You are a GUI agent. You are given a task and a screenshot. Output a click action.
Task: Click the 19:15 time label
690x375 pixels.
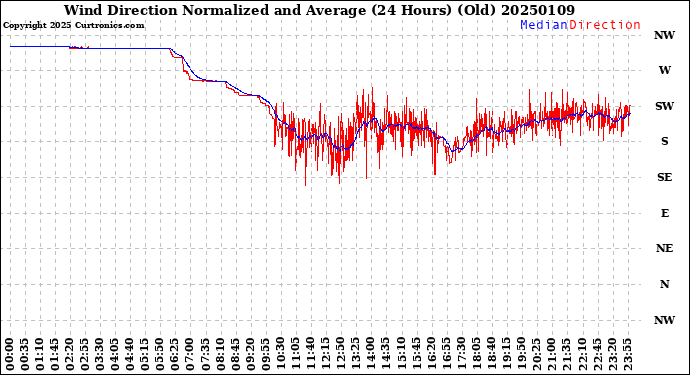coord(506,355)
